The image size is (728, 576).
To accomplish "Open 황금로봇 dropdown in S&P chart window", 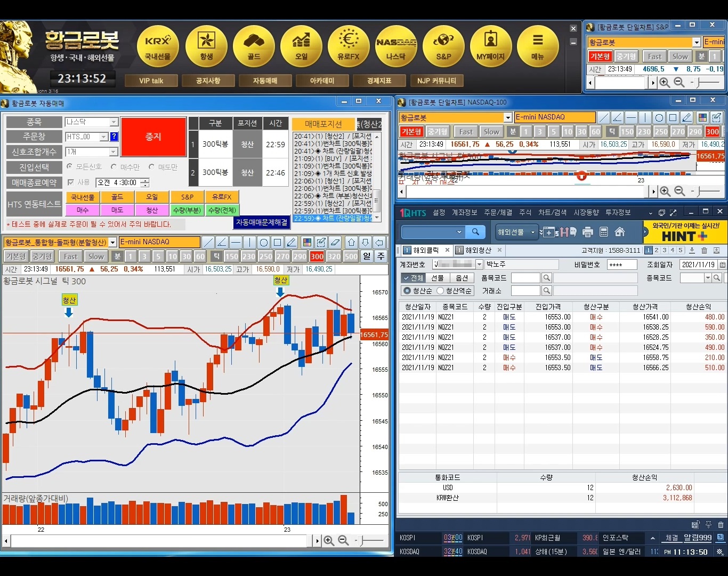I will coord(697,42).
